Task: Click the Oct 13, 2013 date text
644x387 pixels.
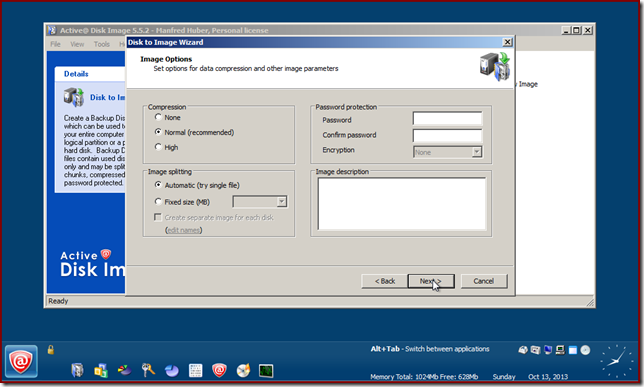Action: 548,377
